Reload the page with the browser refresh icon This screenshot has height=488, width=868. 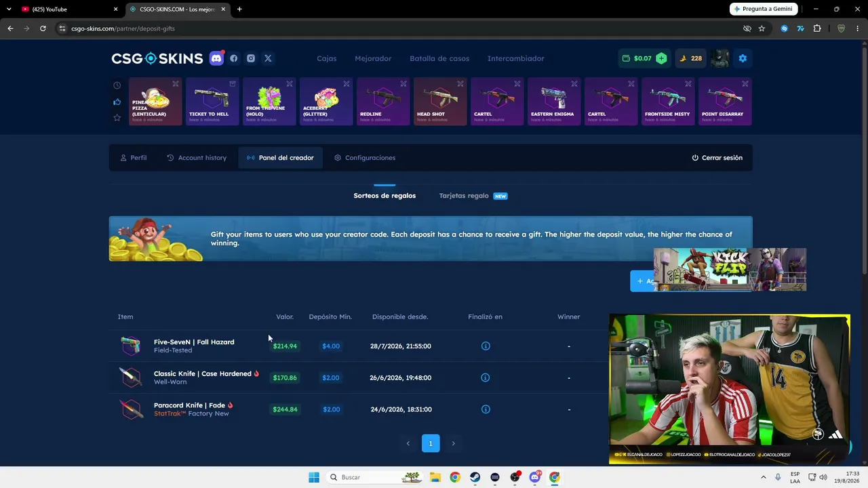pos(43,28)
